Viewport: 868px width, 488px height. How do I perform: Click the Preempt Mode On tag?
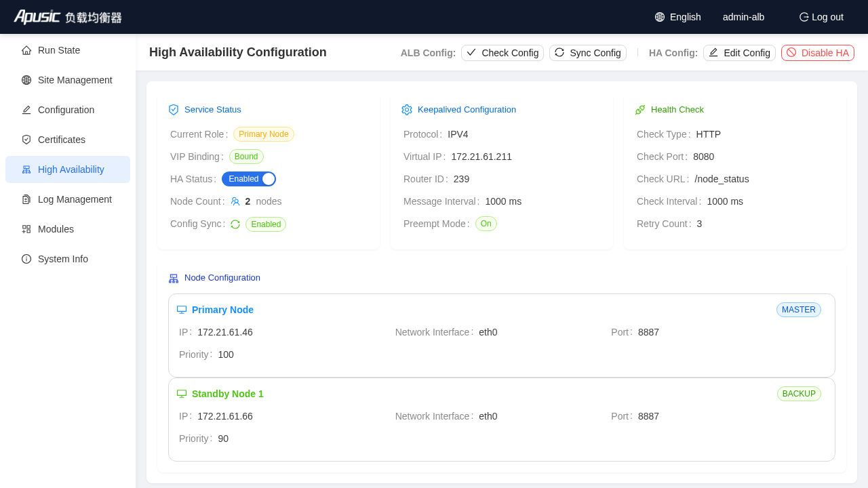click(486, 224)
